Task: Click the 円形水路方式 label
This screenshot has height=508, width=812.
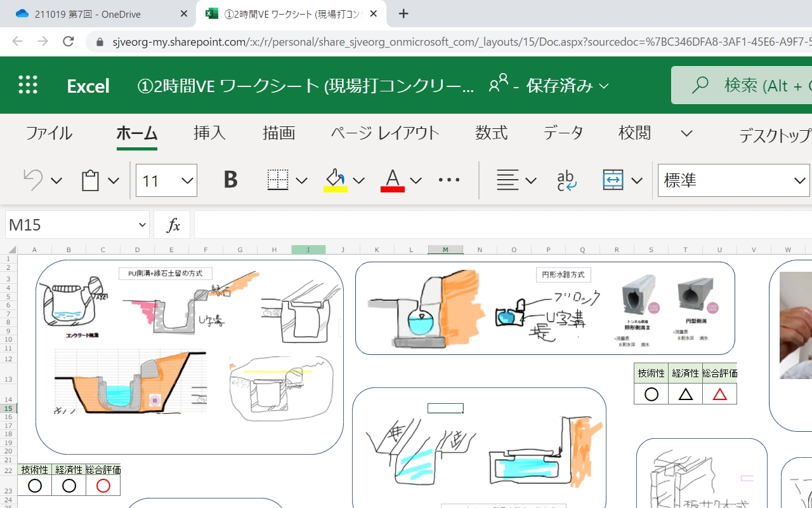Action: tap(563, 275)
